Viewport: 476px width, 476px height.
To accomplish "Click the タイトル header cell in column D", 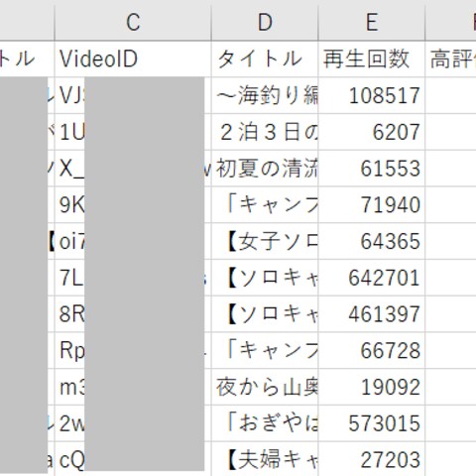I will pos(265,59).
